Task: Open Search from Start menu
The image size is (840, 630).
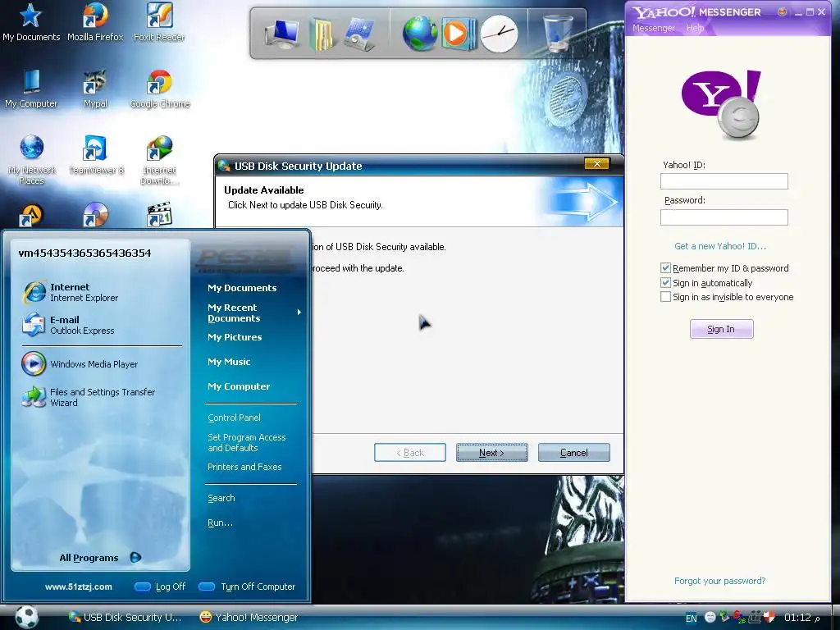Action: click(221, 498)
